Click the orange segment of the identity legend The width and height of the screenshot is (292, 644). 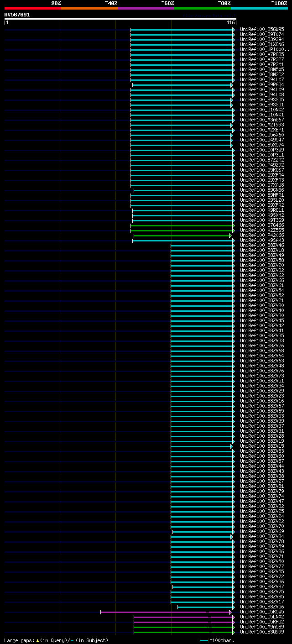(x=89, y=8)
